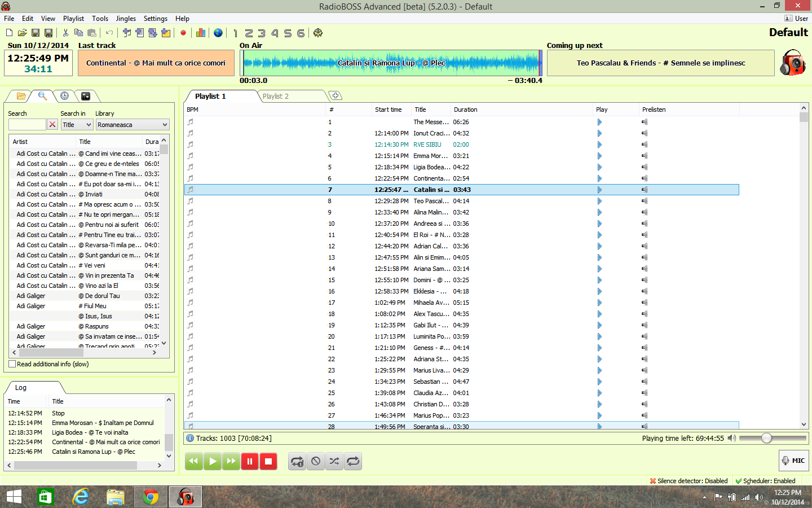Open the gear settings icon in toolbar
The width and height of the screenshot is (812, 508).
(x=318, y=33)
